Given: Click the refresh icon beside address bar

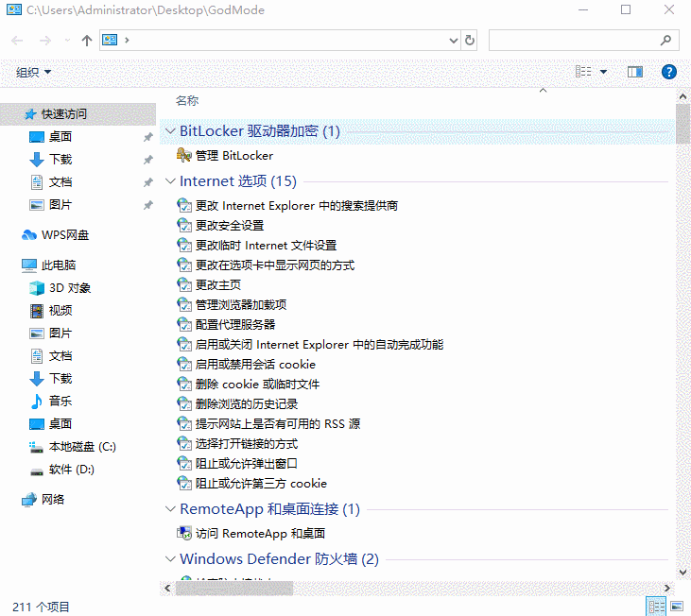Looking at the screenshot, I should [x=470, y=41].
